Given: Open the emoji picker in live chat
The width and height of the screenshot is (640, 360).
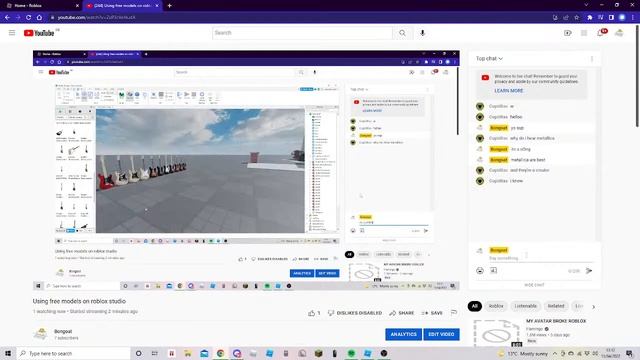Looking at the screenshot, I should tap(480, 271).
